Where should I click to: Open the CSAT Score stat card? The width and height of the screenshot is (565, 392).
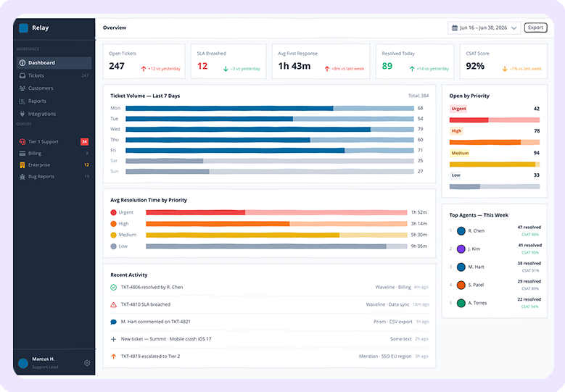pyautogui.click(x=503, y=61)
